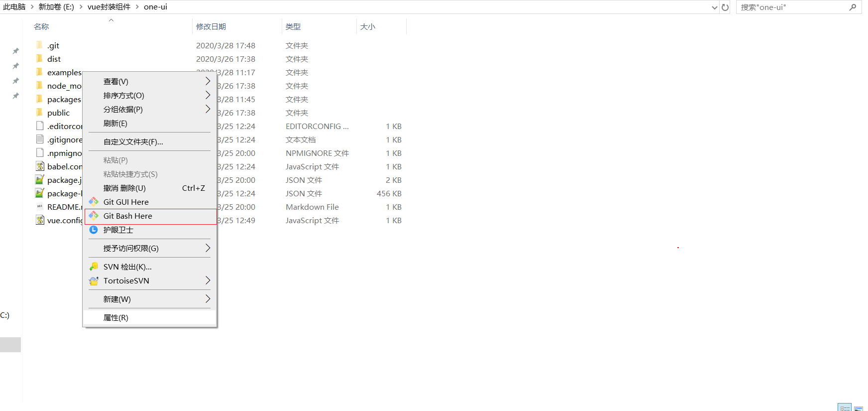Click the second quick access pin icon

click(x=16, y=66)
